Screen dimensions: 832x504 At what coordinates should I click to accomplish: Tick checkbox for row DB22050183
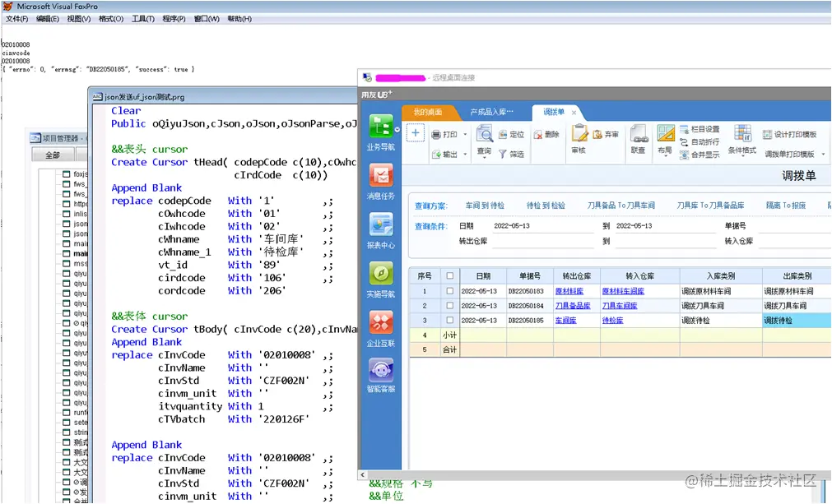coord(450,291)
